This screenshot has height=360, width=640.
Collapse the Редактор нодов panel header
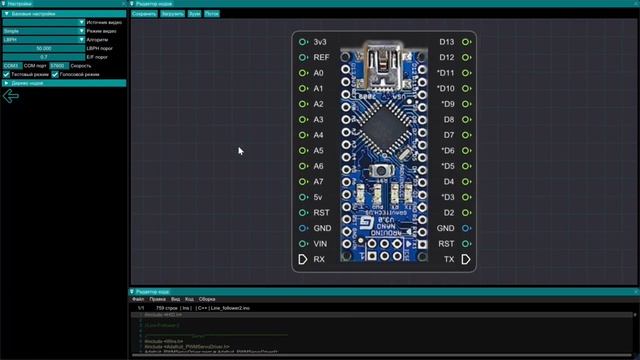point(132,4)
